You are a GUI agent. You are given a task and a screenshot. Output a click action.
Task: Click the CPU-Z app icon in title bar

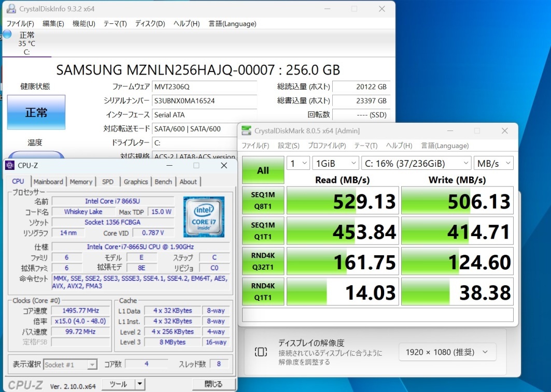click(10, 165)
